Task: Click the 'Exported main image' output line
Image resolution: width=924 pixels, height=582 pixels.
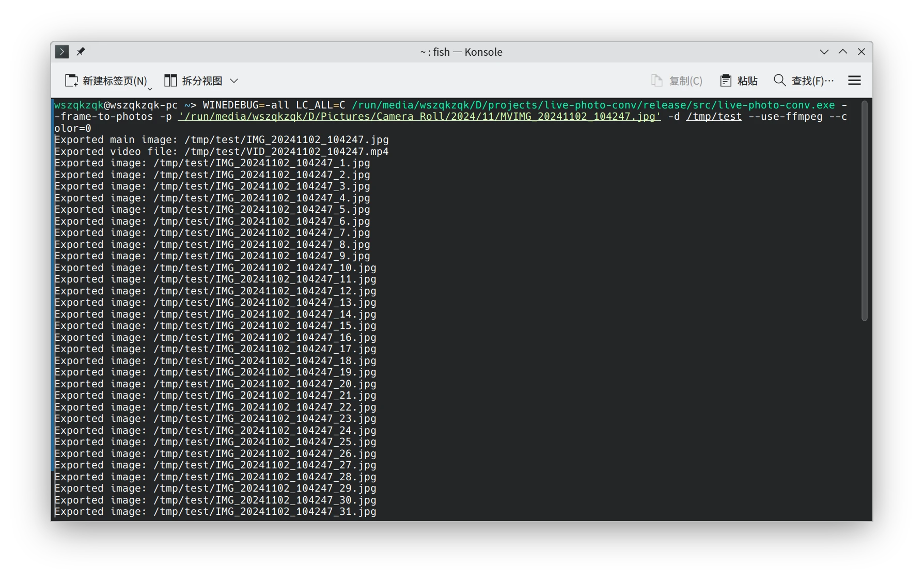Action: [x=222, y=140]
